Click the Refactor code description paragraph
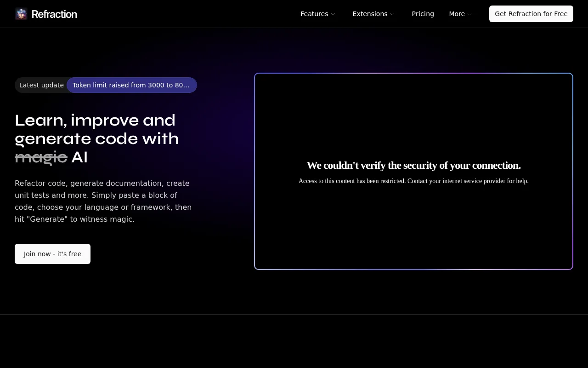The height and width of the screenshot is (368, 588). [103, 201]
